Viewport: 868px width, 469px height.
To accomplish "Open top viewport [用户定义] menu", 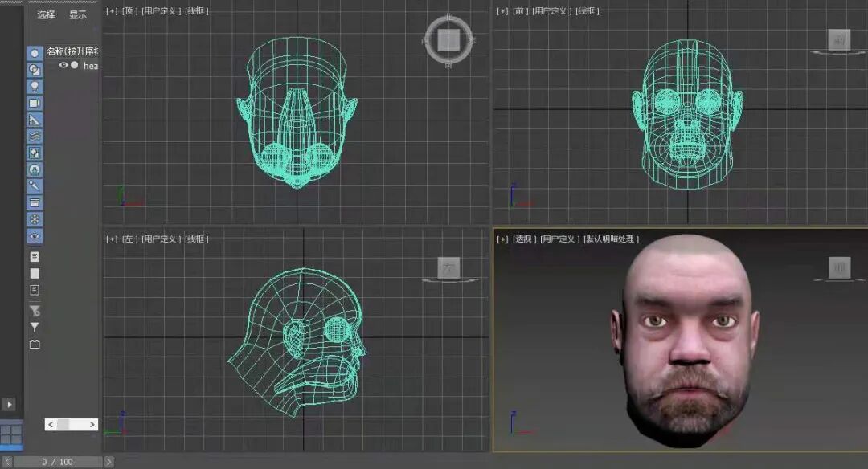I will click(161, 10).
